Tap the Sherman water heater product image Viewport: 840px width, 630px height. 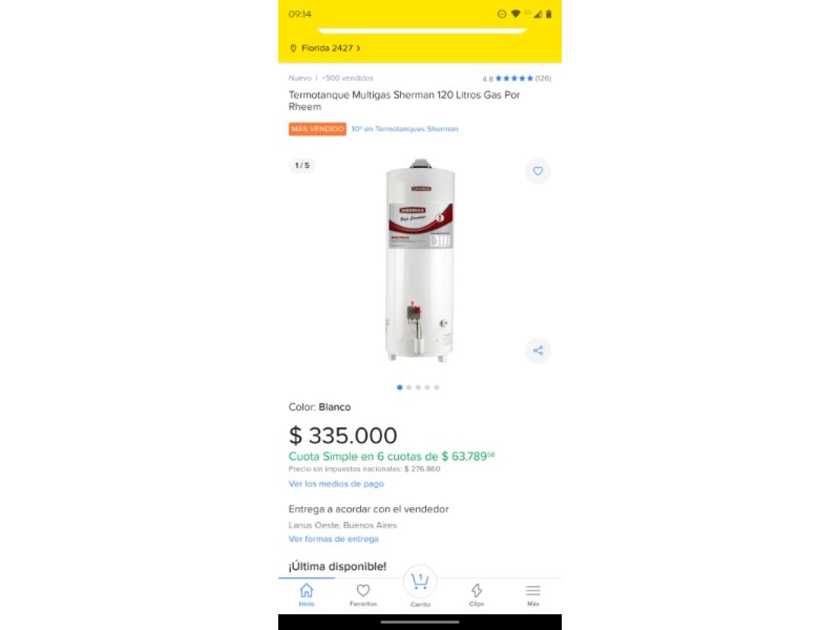[420, 260]
